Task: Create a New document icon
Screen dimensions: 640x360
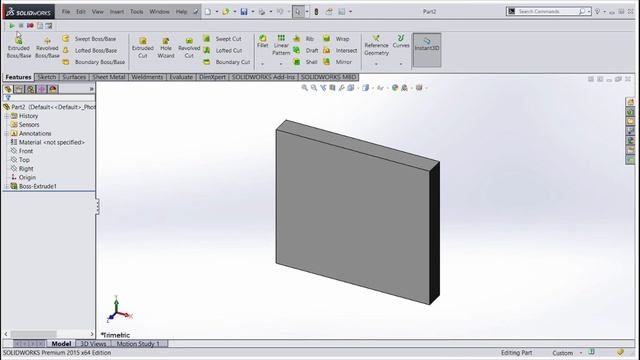Action: coord(208,12)
